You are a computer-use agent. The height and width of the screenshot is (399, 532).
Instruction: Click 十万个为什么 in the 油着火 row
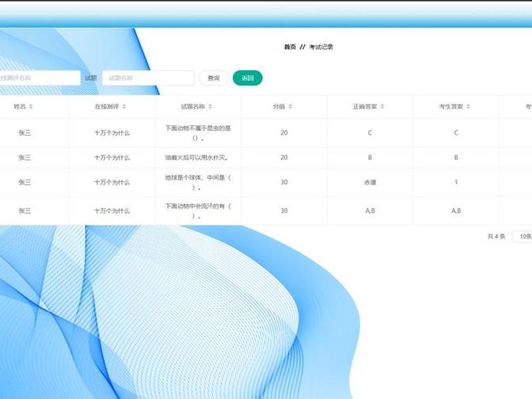(x=112, y=158)
